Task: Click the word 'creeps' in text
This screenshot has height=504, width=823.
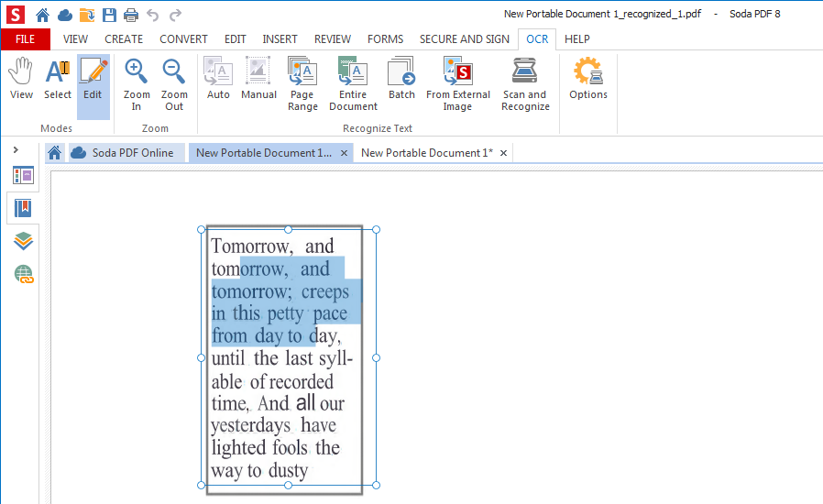Action: point(325,292)
